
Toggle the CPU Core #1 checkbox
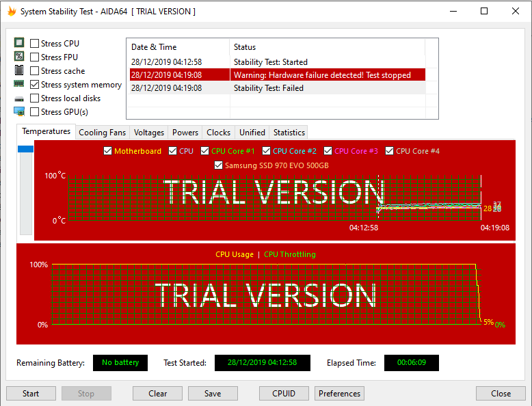pos(204,151)
